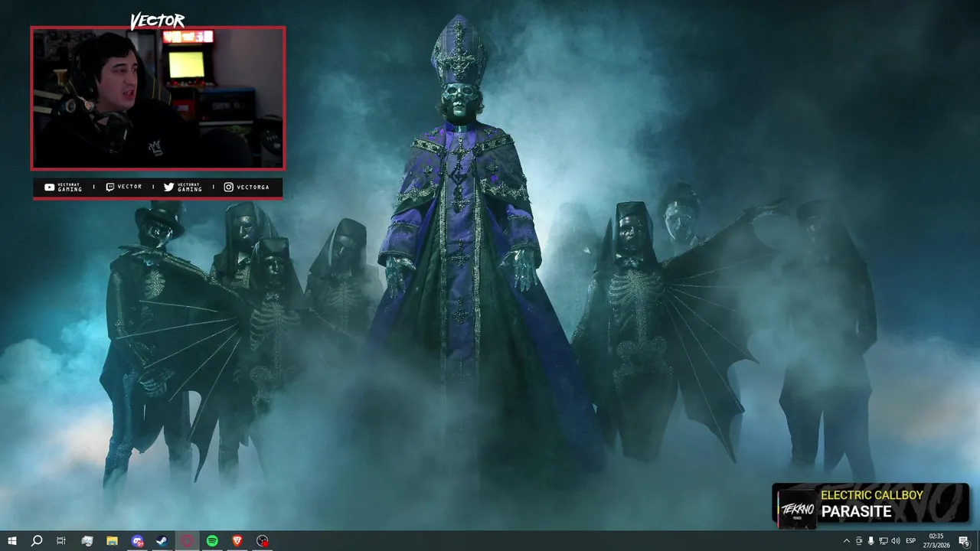Click the PARASITE song title
Viewport: 980px width, 551px height.
click(x=856, y=511)
